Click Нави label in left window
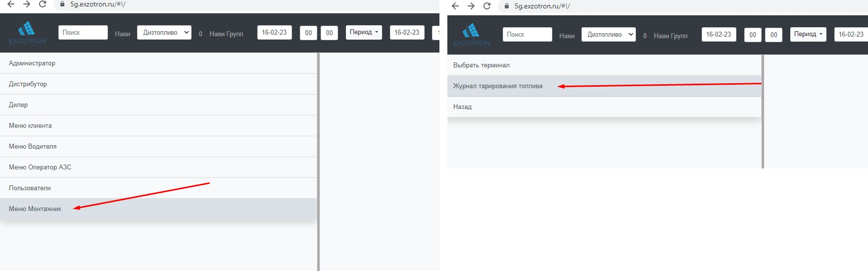Viewport: 868px width, 271px height. tap(122, 34)
